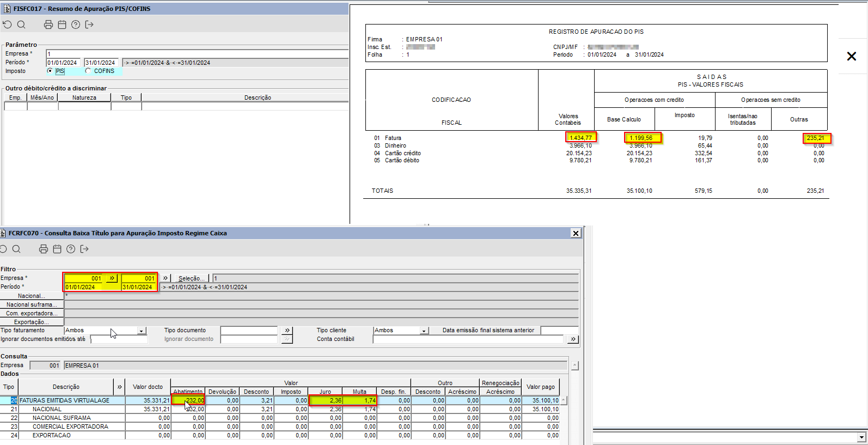Click highlighted Outras value 235,21 in Fatura row
868x445 pixels.
[816, 138]
